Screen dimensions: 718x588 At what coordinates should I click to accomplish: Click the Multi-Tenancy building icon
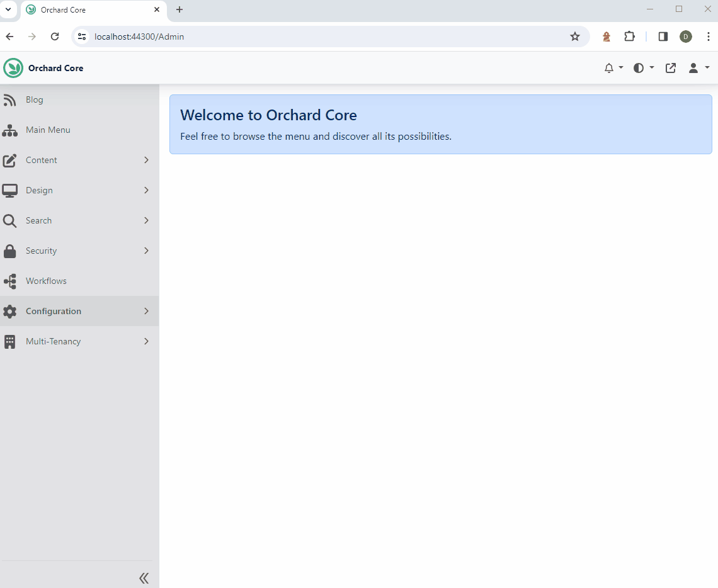(9, 341)
